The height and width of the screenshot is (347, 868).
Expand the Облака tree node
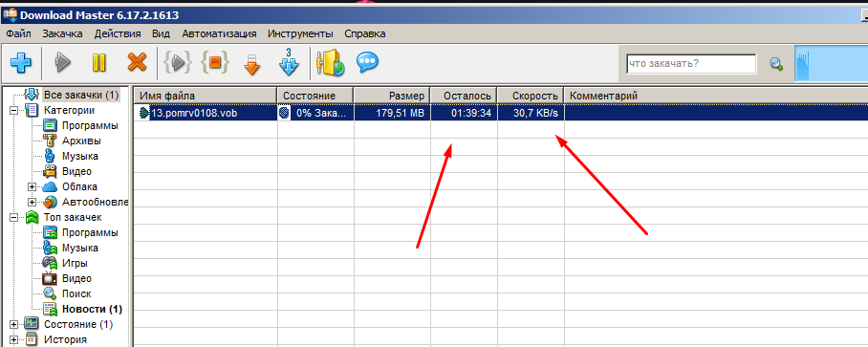point(33,187)
